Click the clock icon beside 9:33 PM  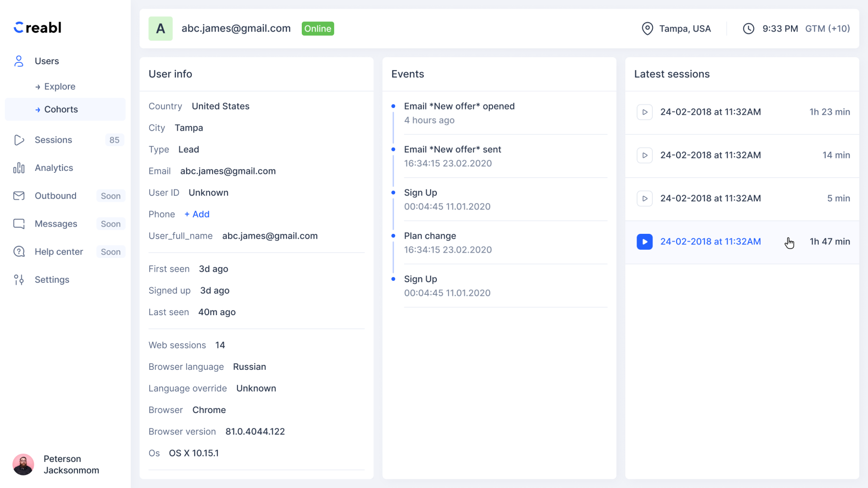[x=748, y=29]
